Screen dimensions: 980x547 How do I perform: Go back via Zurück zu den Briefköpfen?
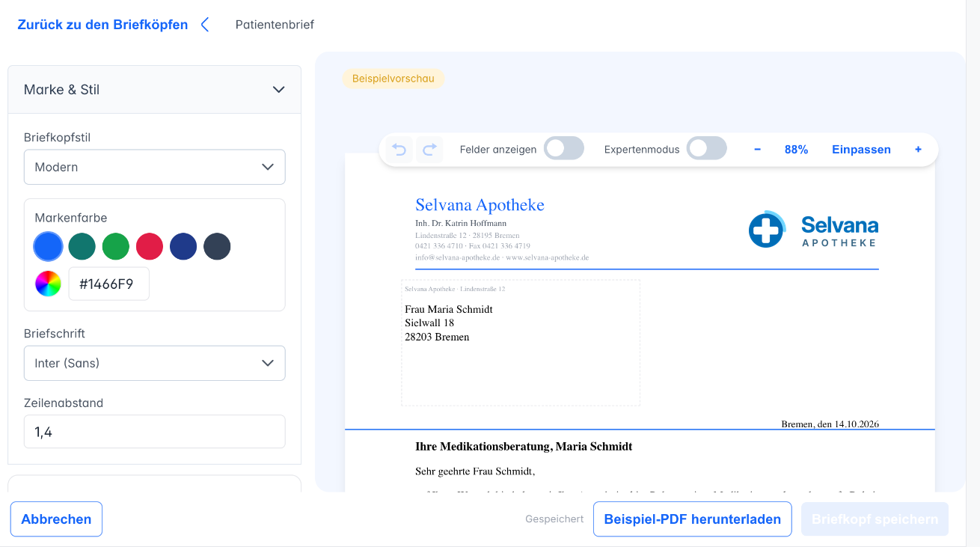[102, 25]
